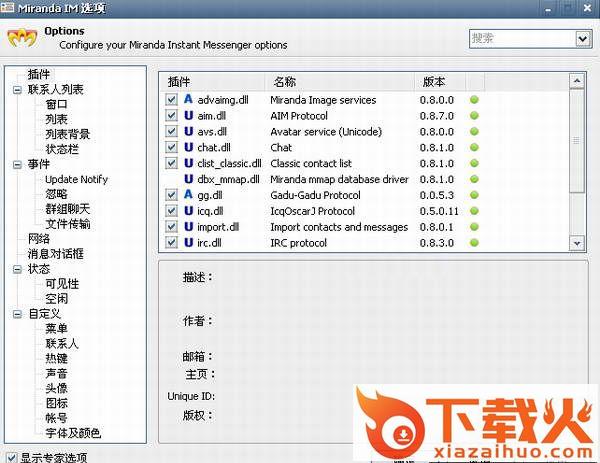Toggle the chat.dll plugin checkbox
600x463 pixels.
click(x=171, y=147)
